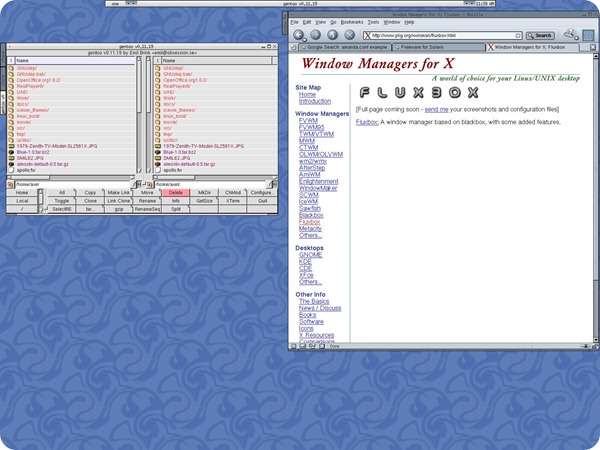Click parent-directory icon beside right path field
Screen dimensions: 600x450
click(x=149, y=185)
